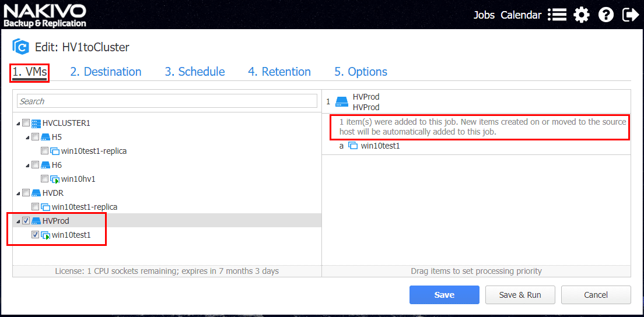Uncheck the win10test1 VM checkbox
The width and height of the screenshot is (644, 317).
[x=36, y=235]
